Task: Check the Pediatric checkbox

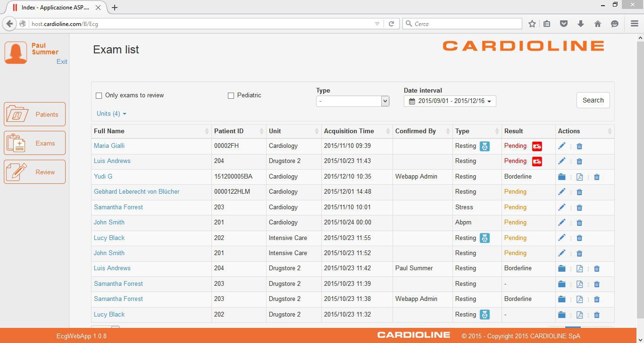Action: point(231,95)
